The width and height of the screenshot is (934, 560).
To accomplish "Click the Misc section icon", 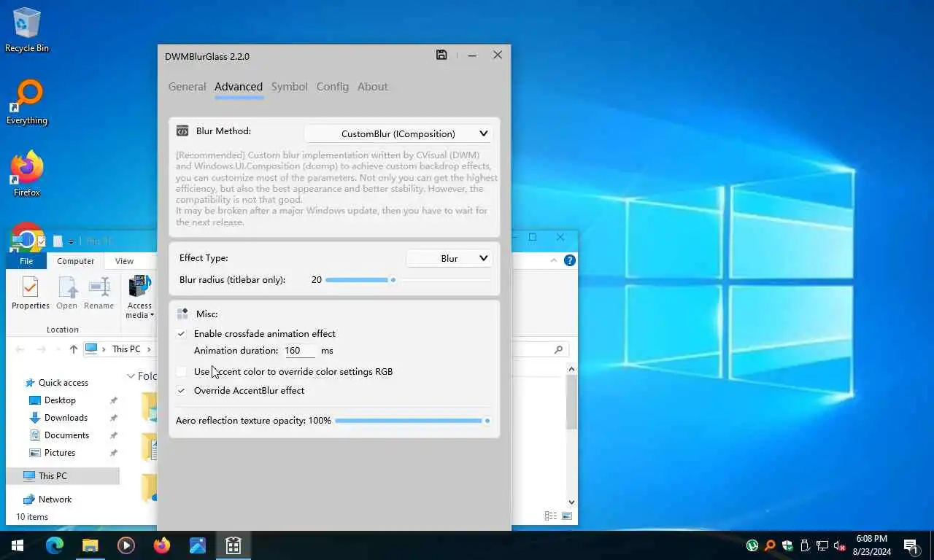I will pyautogui.click(x=182, y=314).
